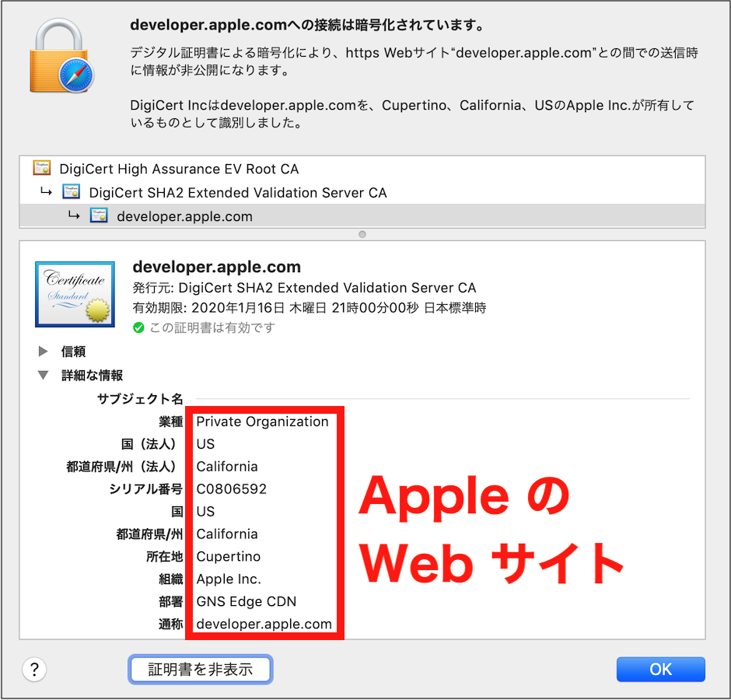This screenshot has height=700, width=731.
Task: Click the large Certificate Standard image
Action: click(x=75, y=294)
